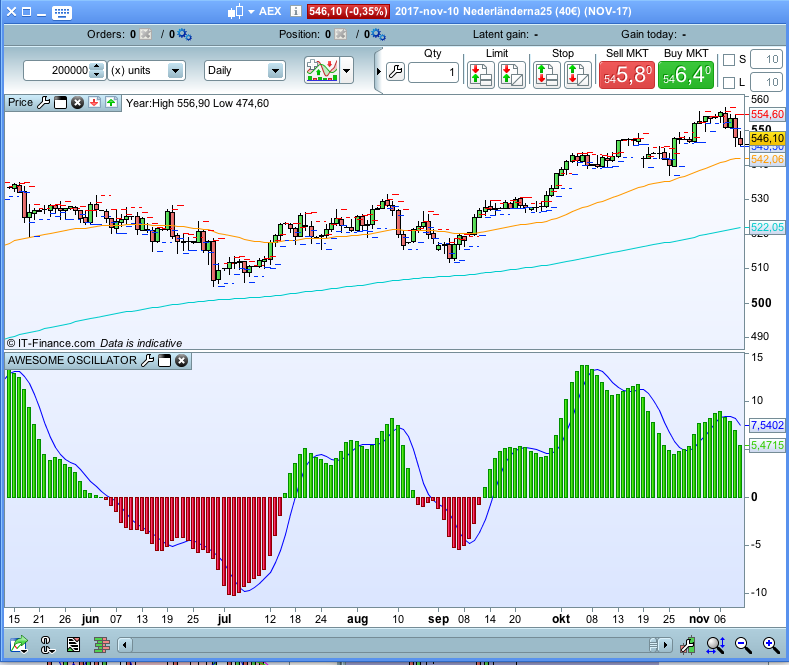Click the 542,06 orange moving average label
The image size is (789, 665).
[767, 159]
